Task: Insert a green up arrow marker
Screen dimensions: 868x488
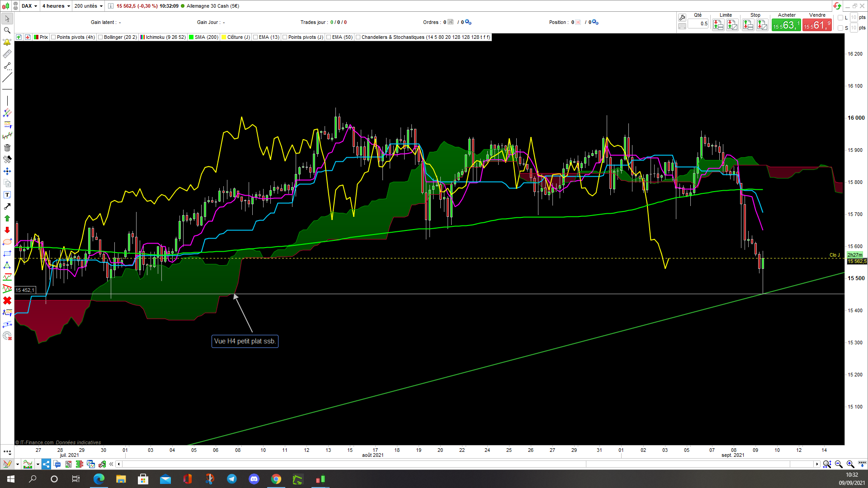Action: point(7,218)
